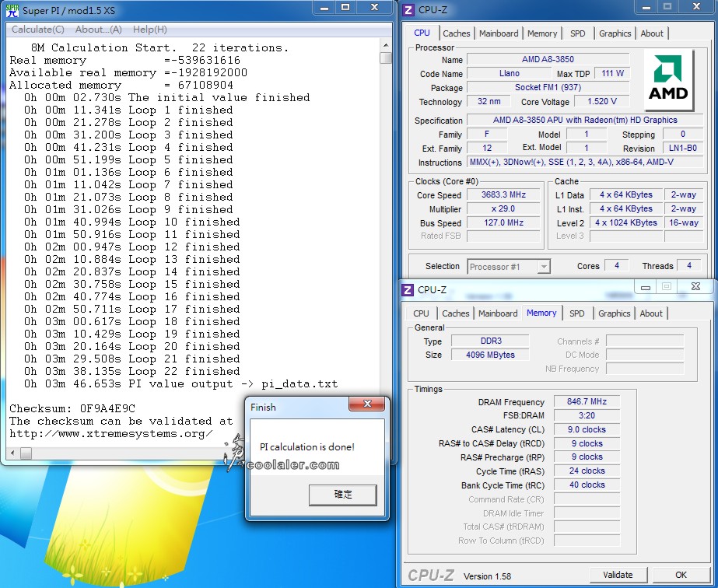Click the Version 1.58 label in CPU-Z

point(487,576)
